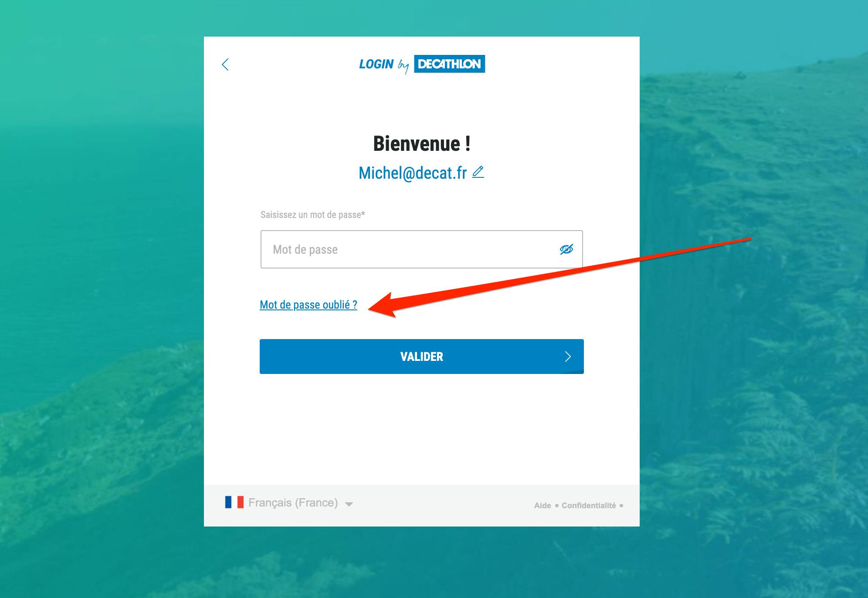The image size is (868, 598).
Task: Click the right chevron on VALIDER button
Action: pyautogui.click(x=568, y=357)
